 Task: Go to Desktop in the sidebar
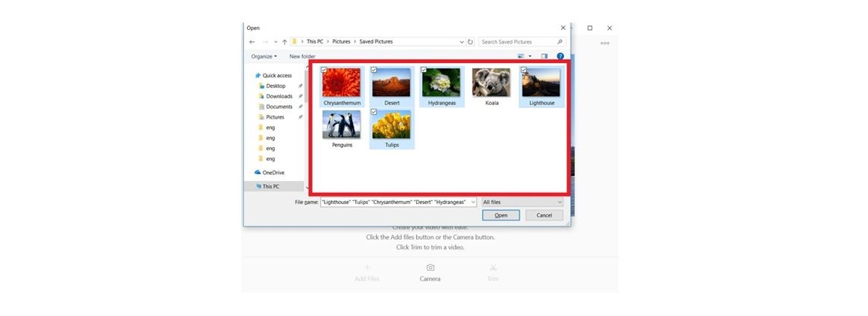(x=273, y=86)
